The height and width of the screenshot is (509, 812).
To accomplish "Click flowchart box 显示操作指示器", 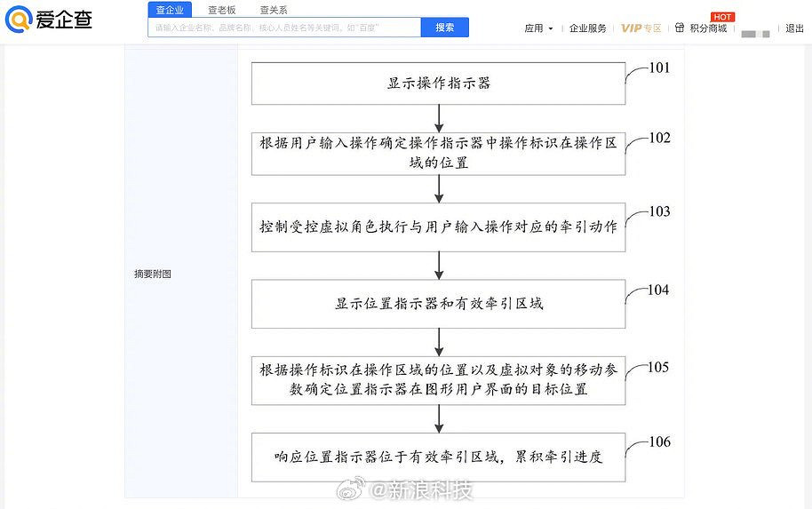I will tap(439, 84).
